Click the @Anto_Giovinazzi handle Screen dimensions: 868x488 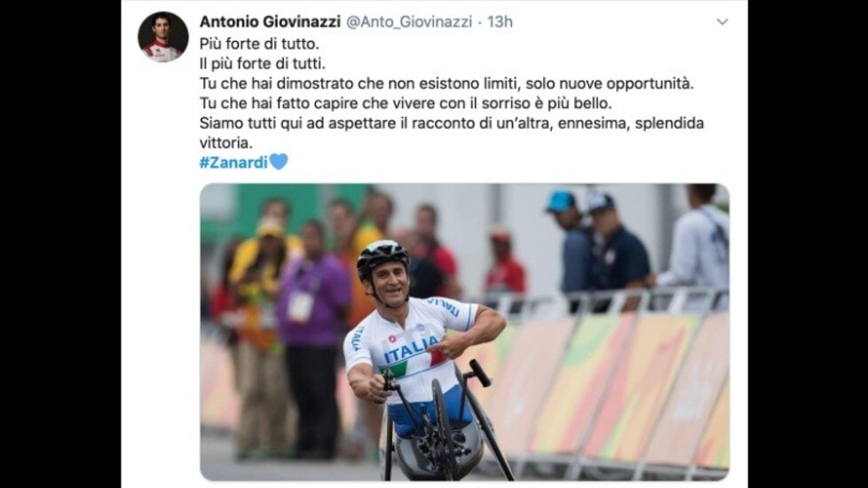[408, 21]
